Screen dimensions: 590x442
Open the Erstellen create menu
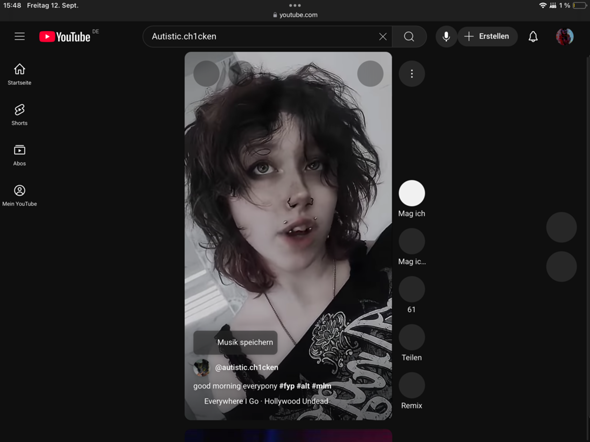click(487, 36)
